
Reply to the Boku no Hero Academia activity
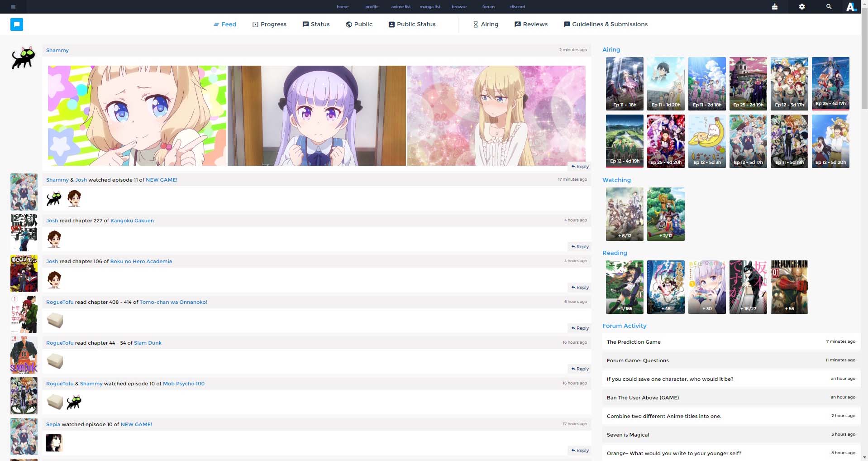(x=580, y=288)
